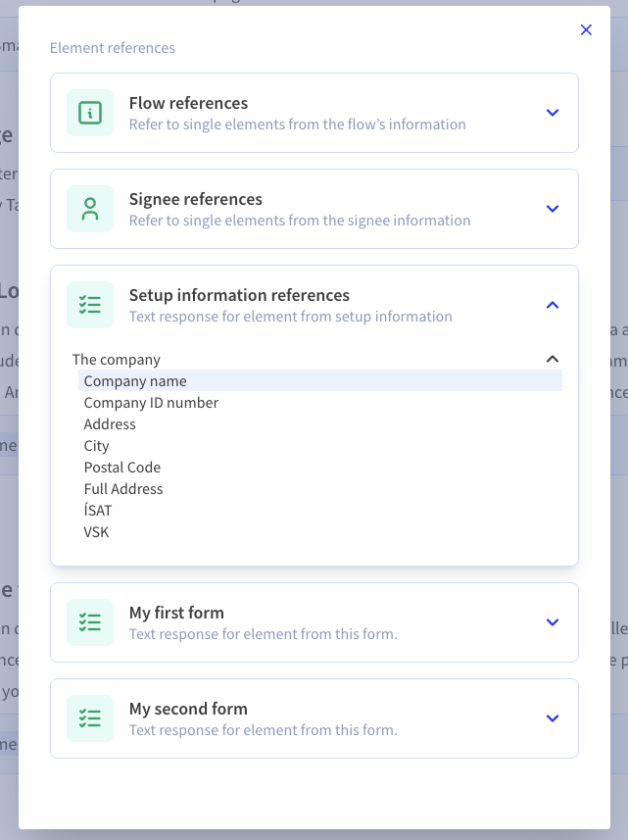Click the Flow references info icon

pyautogui.click(x=90, y=113)
